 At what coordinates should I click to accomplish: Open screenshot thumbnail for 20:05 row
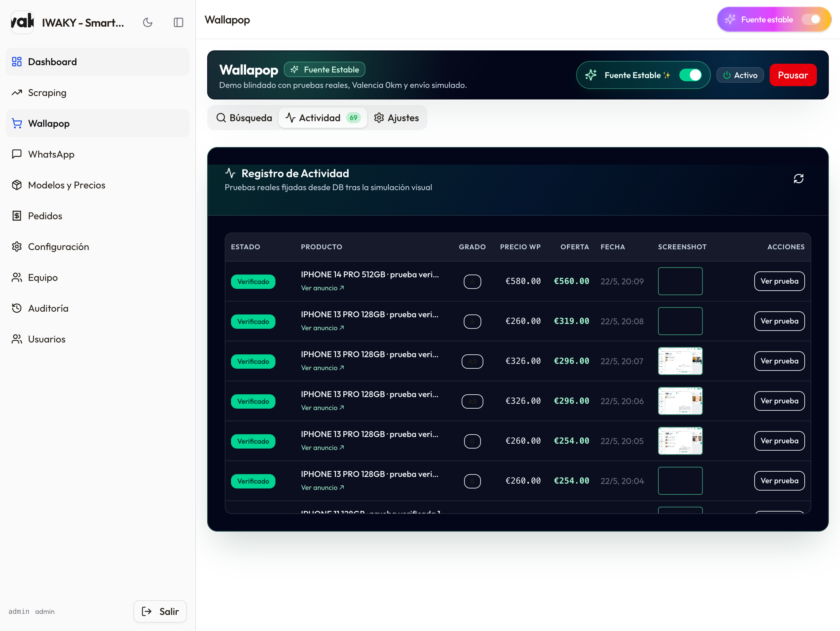click(x=680, y=441)
